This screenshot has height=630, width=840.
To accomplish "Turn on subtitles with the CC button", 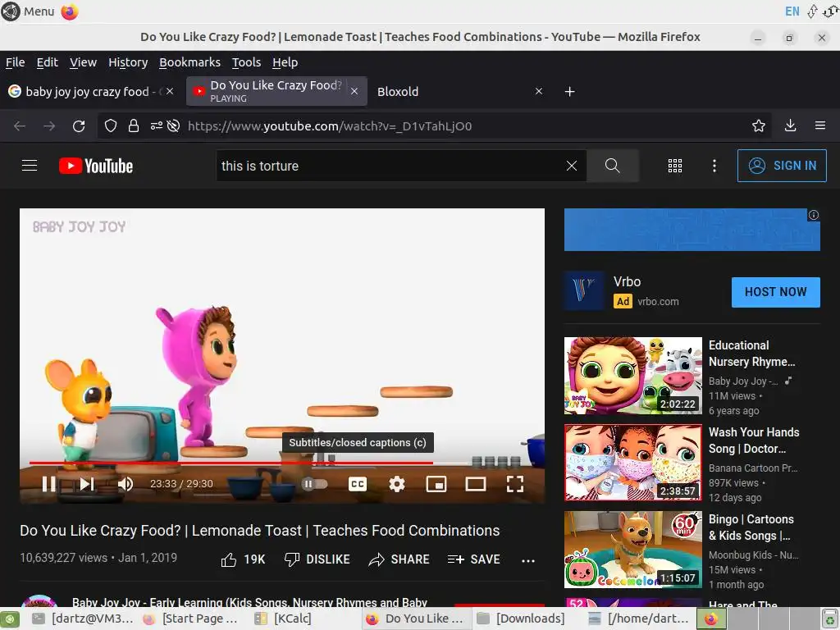I will [358, 484].
